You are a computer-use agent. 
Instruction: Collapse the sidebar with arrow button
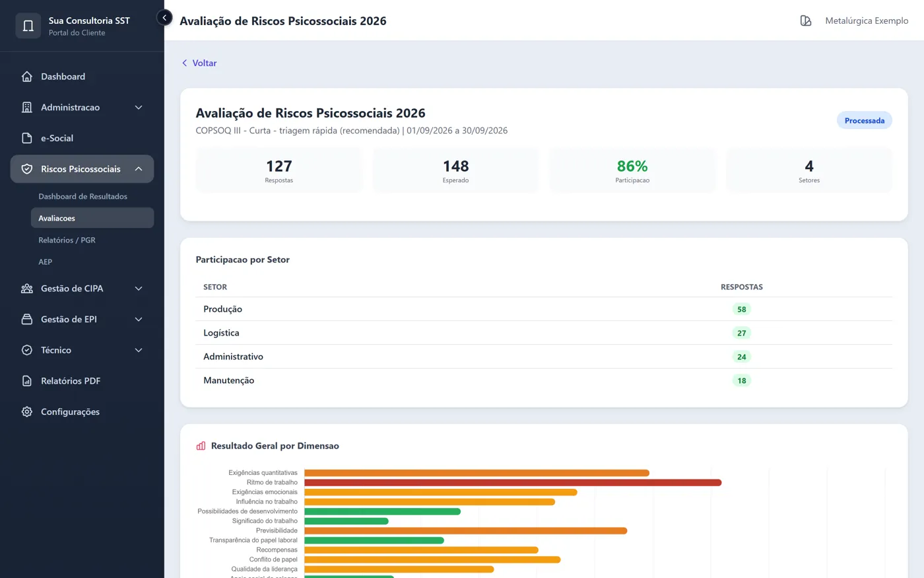(164, 18)
